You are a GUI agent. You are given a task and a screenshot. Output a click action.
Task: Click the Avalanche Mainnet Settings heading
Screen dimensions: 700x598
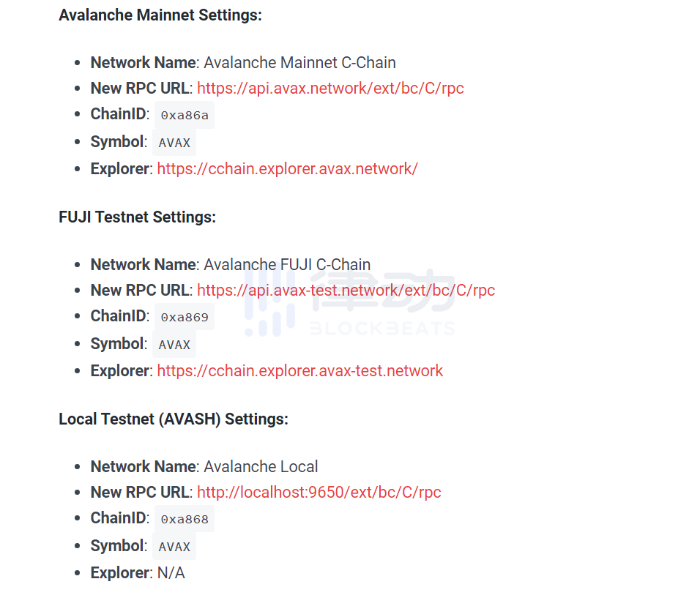pos(160,15)
